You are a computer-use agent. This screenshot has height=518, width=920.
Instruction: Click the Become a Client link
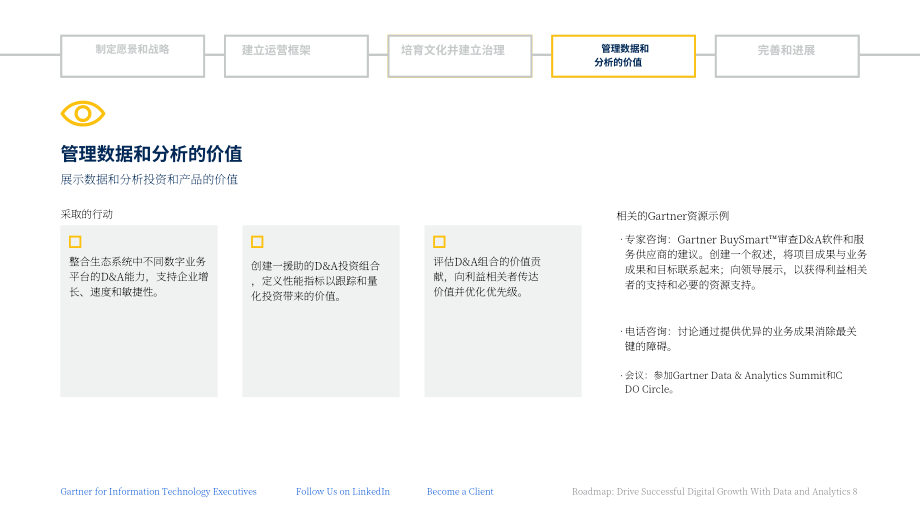pos(460,492)
